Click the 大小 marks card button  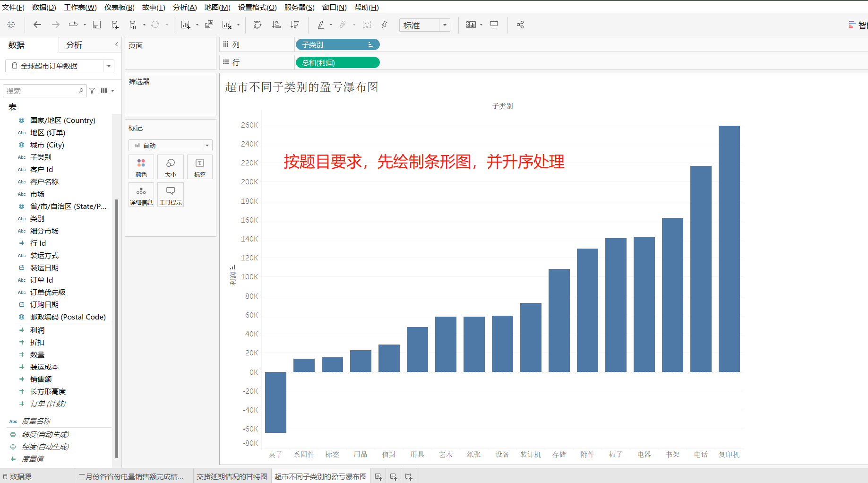[x=171, y=167]
